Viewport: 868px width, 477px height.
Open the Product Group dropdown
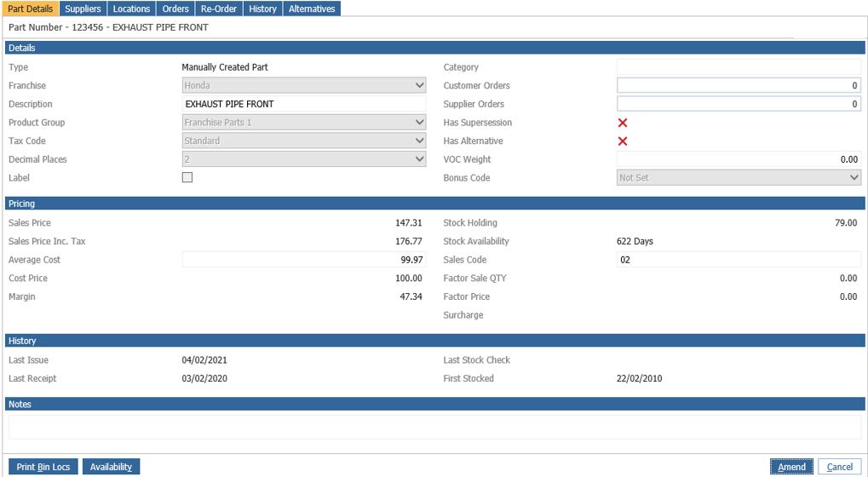304,123
